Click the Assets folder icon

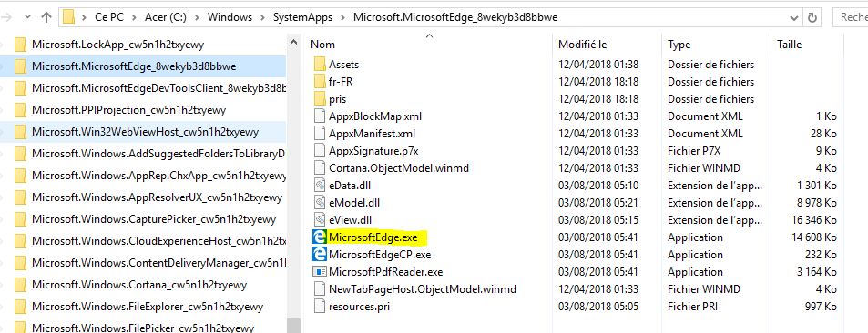(x=320, y=65)
